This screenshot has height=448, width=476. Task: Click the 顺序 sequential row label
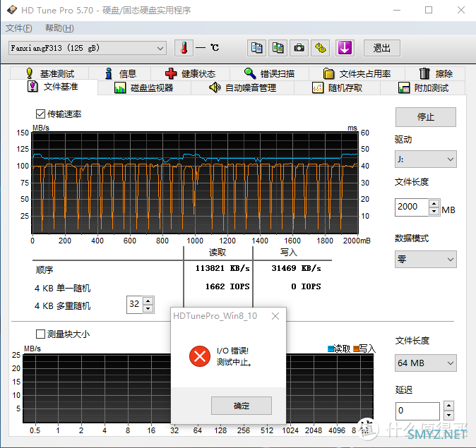pos(44,270)
